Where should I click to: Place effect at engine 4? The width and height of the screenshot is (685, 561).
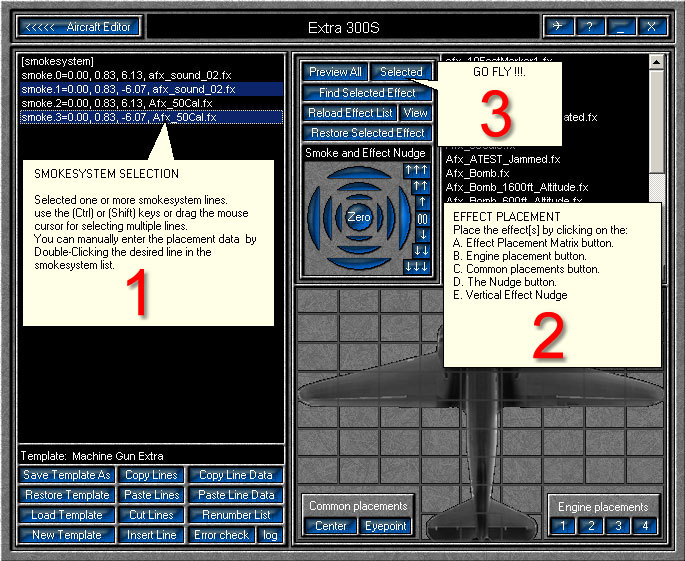pos(645,526)
